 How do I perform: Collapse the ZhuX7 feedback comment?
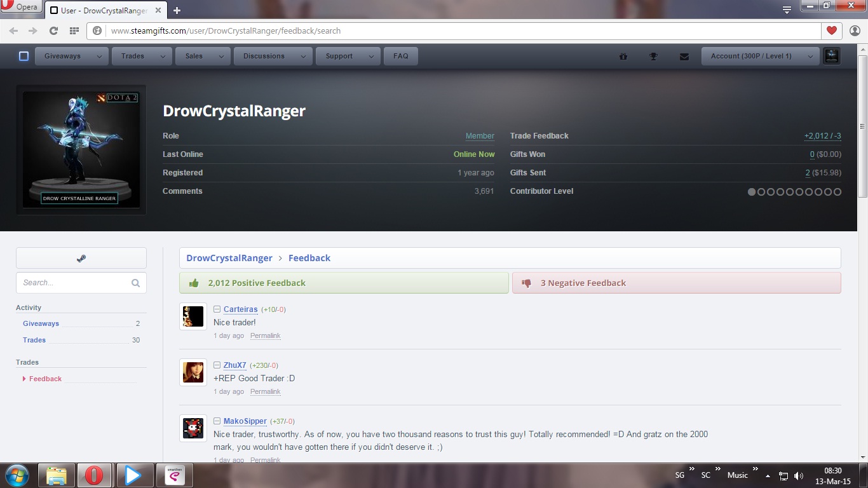point(217,365)
